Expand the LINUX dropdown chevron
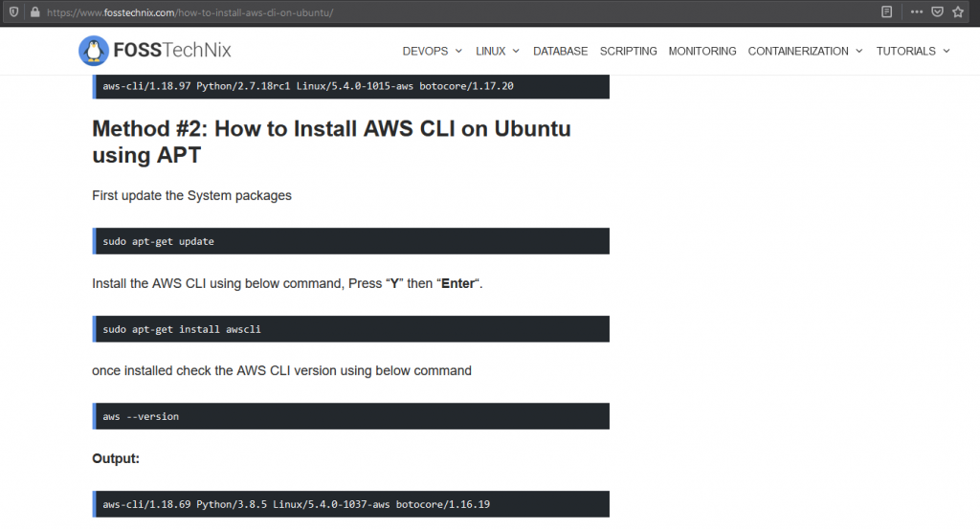 (x=516, y=52)
